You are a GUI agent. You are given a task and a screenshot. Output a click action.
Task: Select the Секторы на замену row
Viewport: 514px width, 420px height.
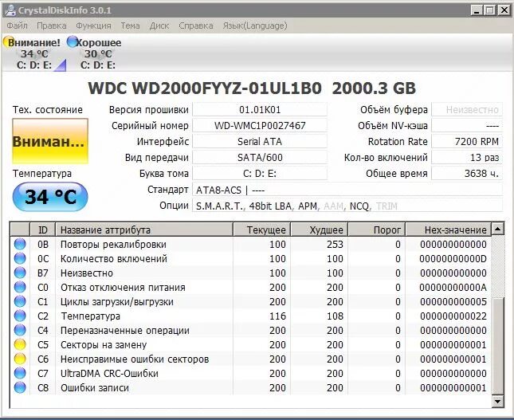[251, 344]
